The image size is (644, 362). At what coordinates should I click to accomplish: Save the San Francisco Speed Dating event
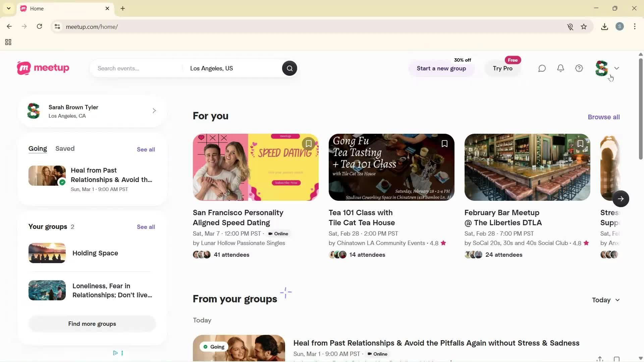click(x=308, y=143)
